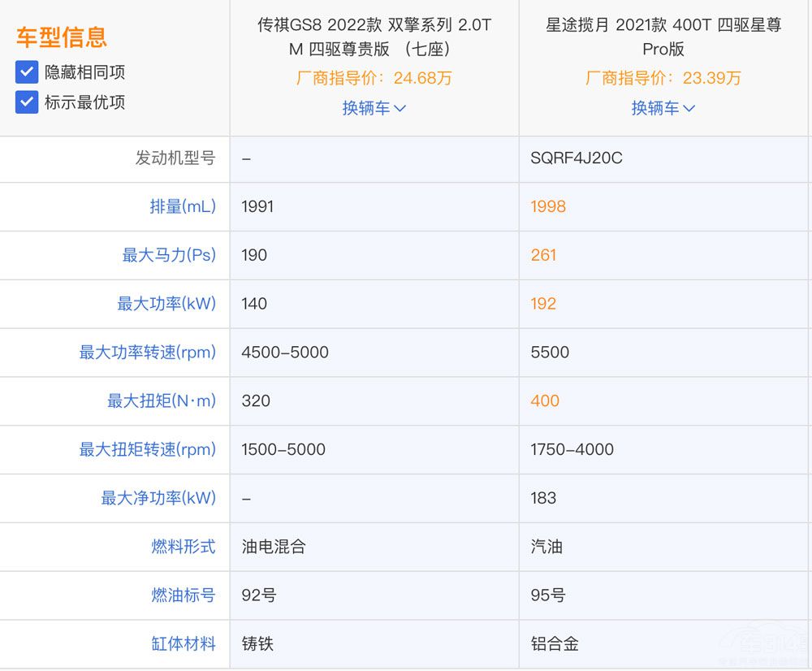This screenshot has width=812, height=671.
Task: Enable the 隐藏相同项 checkbox
Action: pyautogui.click(x=25, y=71)
